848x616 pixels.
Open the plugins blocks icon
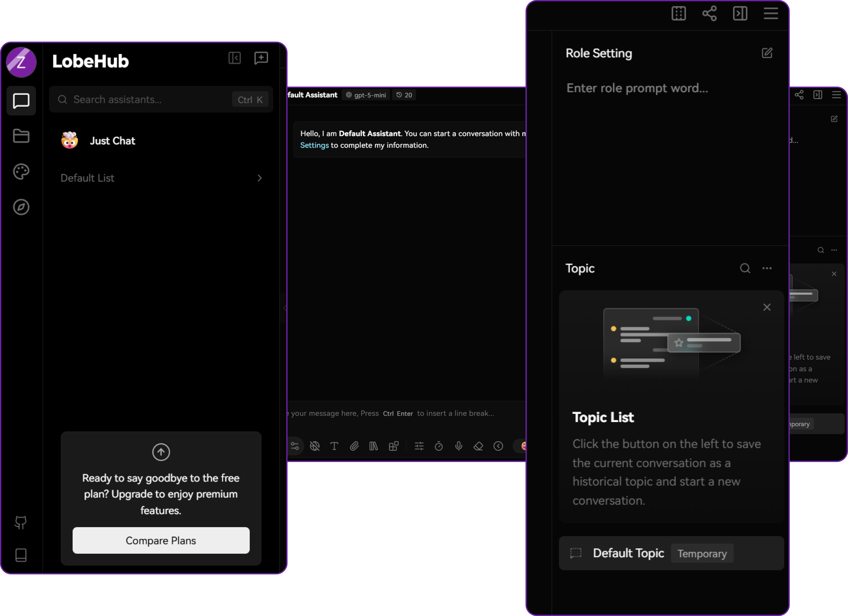point(393,446)
